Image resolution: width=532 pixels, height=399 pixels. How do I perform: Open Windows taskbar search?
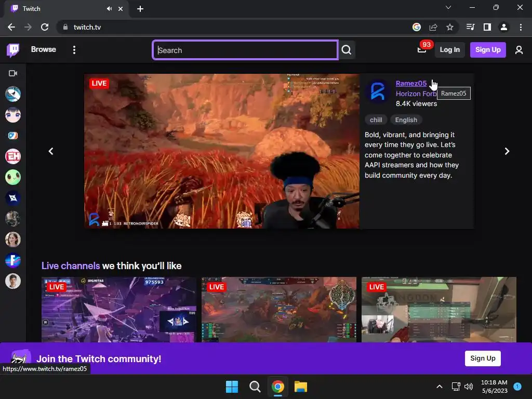click(255, 387)
